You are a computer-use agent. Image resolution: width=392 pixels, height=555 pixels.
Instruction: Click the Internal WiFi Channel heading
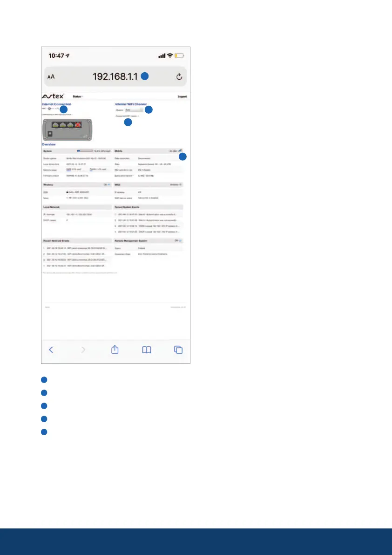coord(131,104)
